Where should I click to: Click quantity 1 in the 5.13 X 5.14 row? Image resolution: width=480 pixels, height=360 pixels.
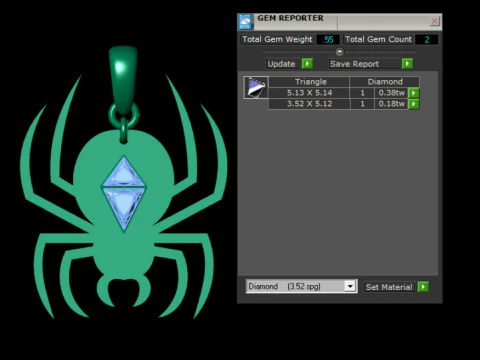[362, 93]
